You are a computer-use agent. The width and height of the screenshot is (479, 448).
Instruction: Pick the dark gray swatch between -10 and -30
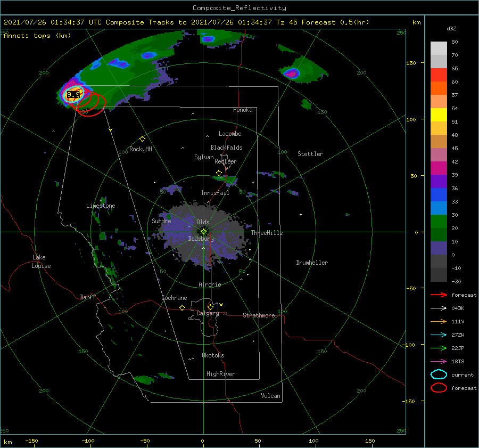(439, 275)
